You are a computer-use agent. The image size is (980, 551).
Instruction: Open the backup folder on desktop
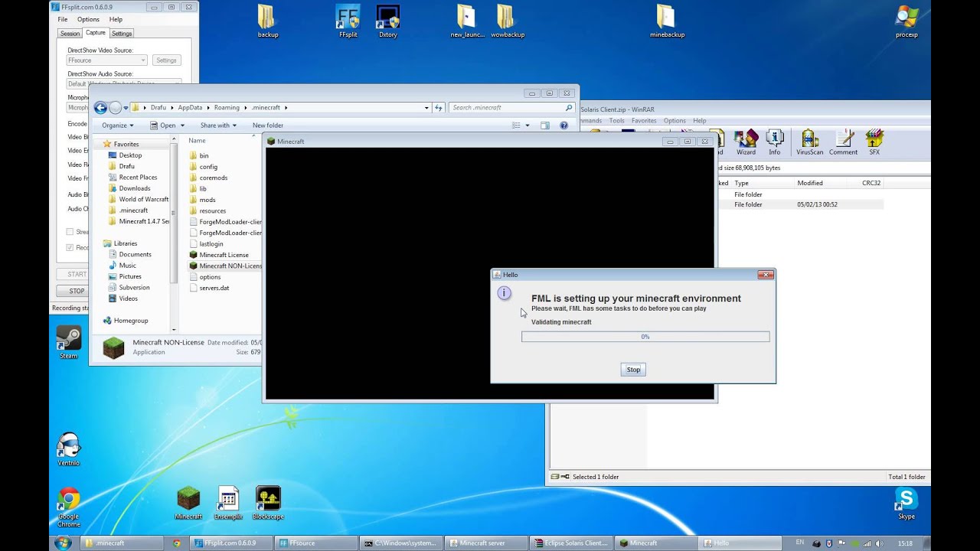268,21
